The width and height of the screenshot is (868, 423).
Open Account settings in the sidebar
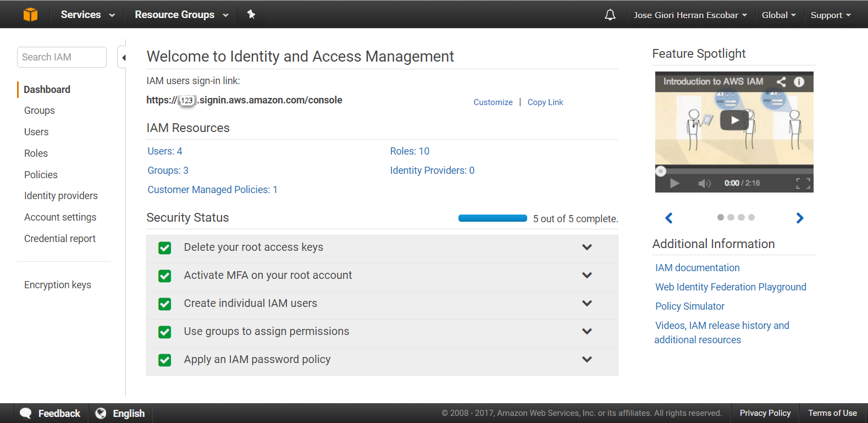[60, 217]
